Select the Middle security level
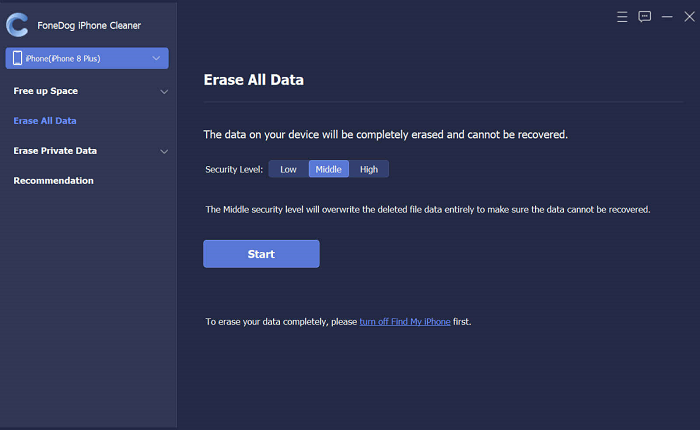700x430 pixels. (328, 169)
